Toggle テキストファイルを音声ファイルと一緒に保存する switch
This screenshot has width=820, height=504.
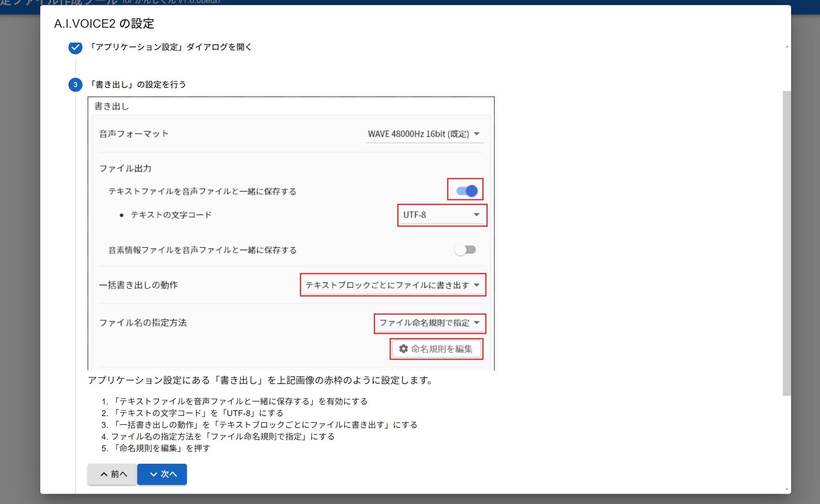point(467,191)
